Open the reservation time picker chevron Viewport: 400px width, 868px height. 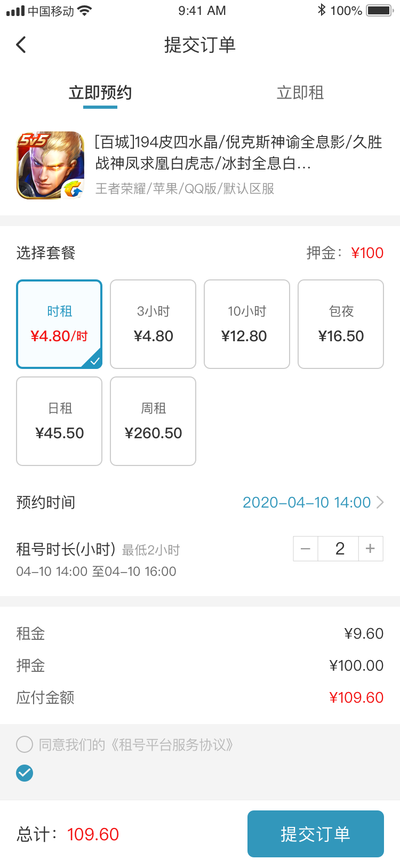(380, 502)
